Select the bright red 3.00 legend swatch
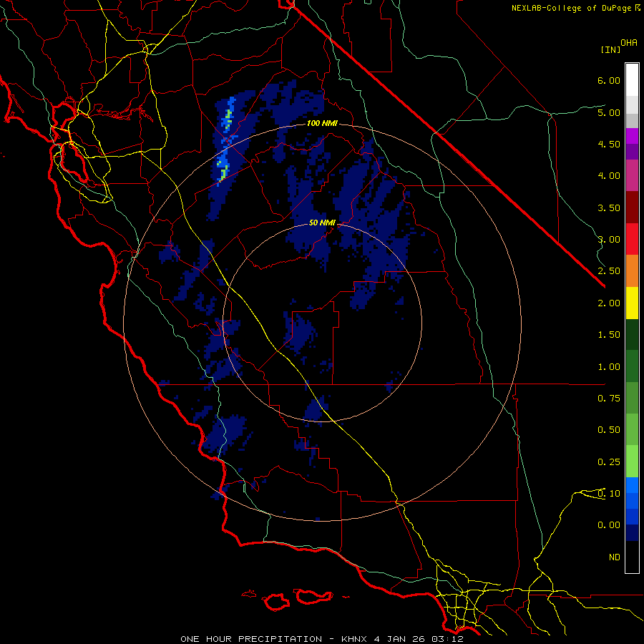The height and width of the screenshot is (644, 644). coord(632,239)
